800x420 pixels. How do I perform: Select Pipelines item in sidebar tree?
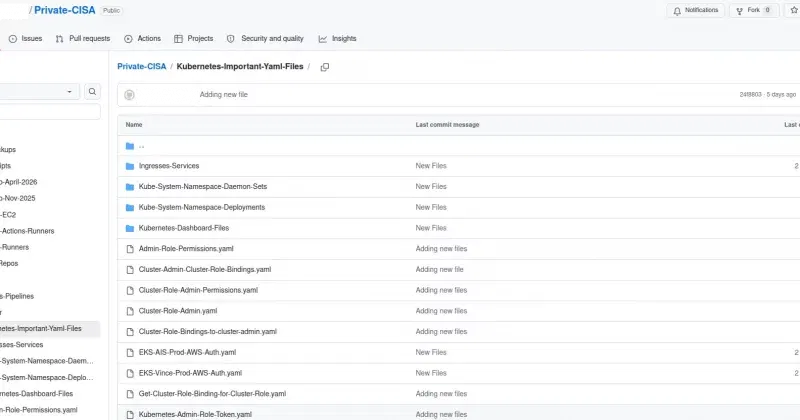click(17, 296)
